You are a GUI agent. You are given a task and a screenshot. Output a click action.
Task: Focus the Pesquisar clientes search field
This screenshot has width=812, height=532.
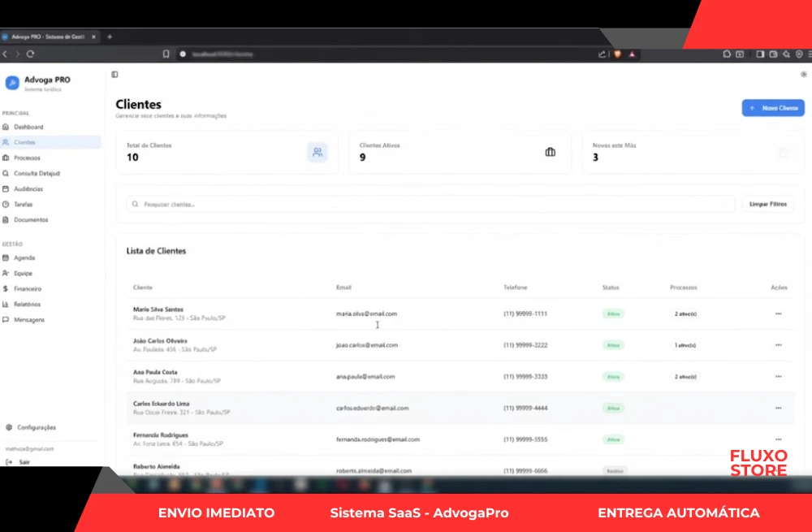coord(430,205)
